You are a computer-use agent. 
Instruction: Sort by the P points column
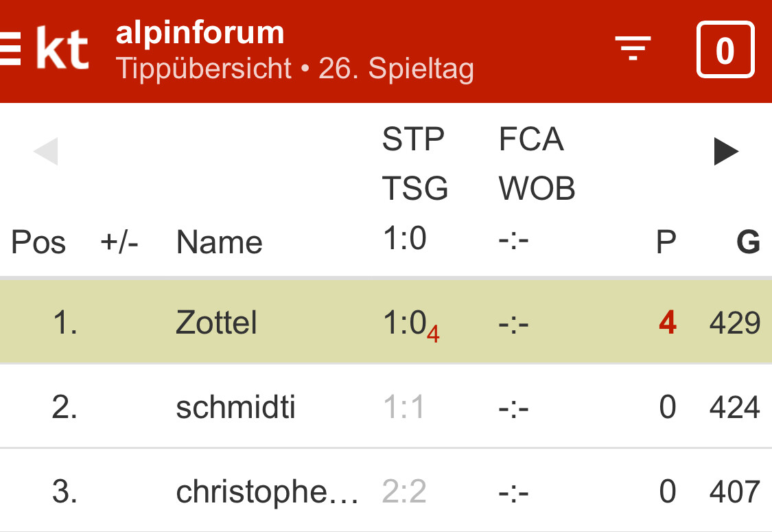tap(666, 242)
